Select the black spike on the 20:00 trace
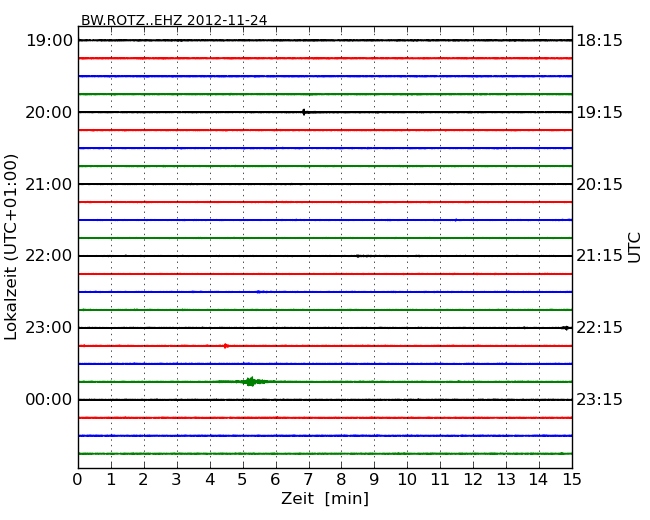Viewport: 650px width, 520px height. pos(304,112)
